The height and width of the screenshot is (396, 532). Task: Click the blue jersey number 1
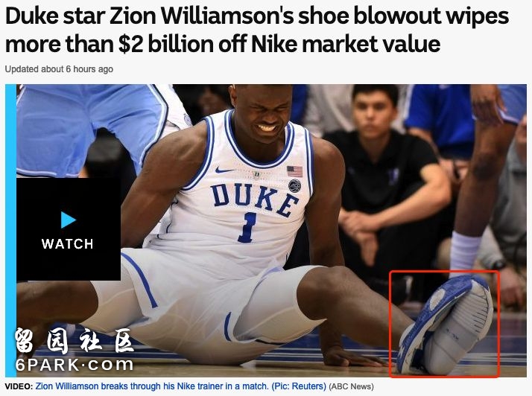coord(247,227)
